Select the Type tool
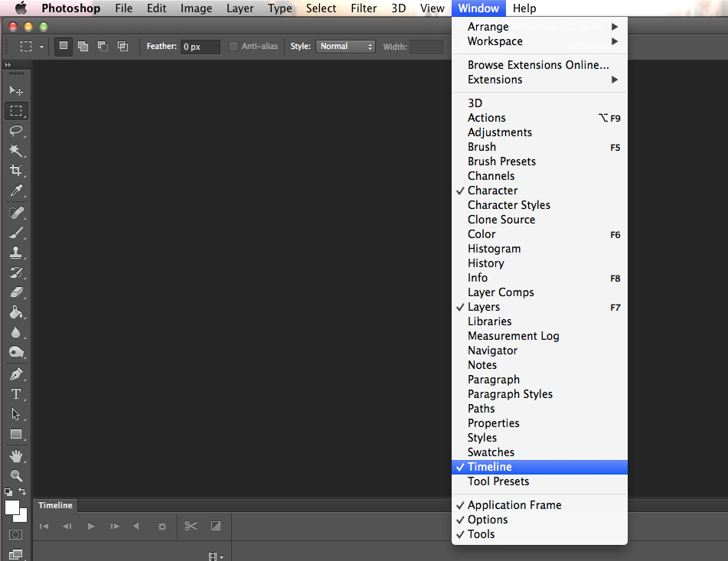 (x=16, y=394)
